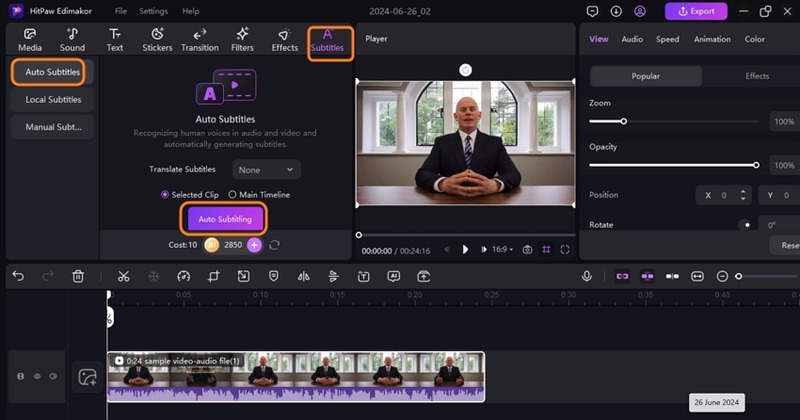Open the File menu
The image size is (800, 420).
(x=121, y=11)
